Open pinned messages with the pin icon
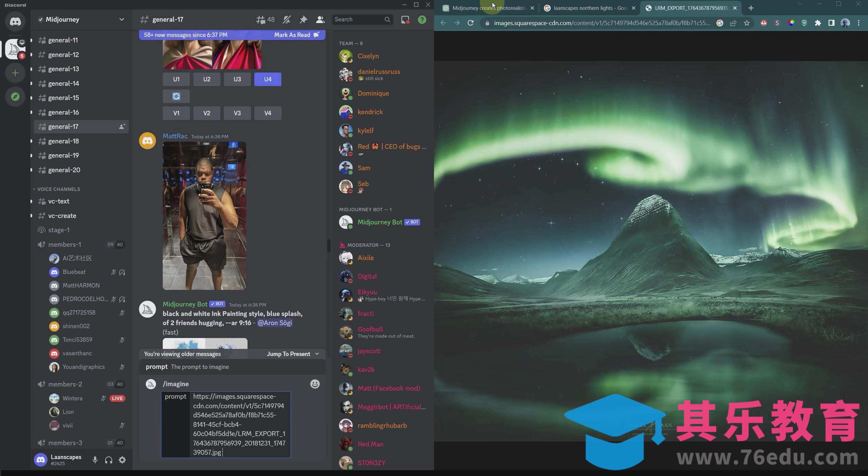868x476 pixels. pos(303,20)
